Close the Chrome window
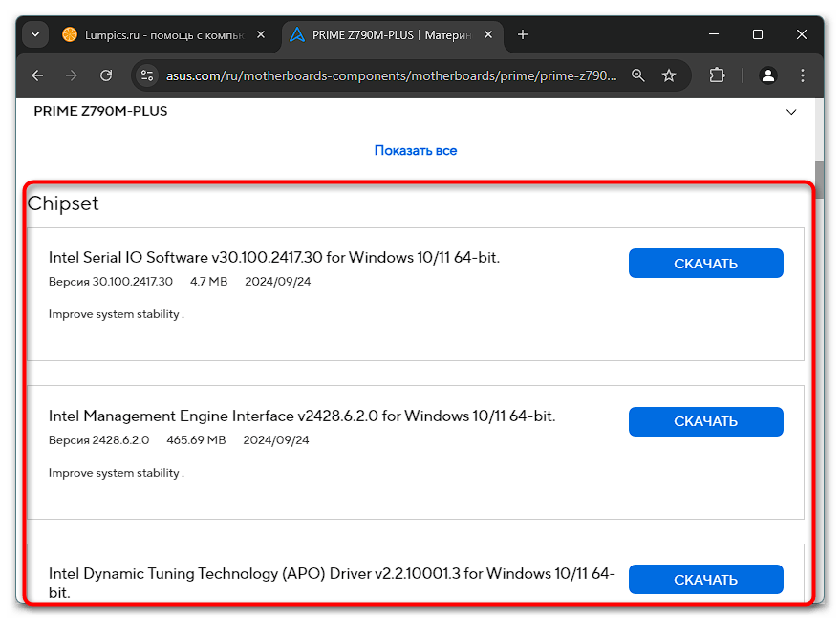 802,34
